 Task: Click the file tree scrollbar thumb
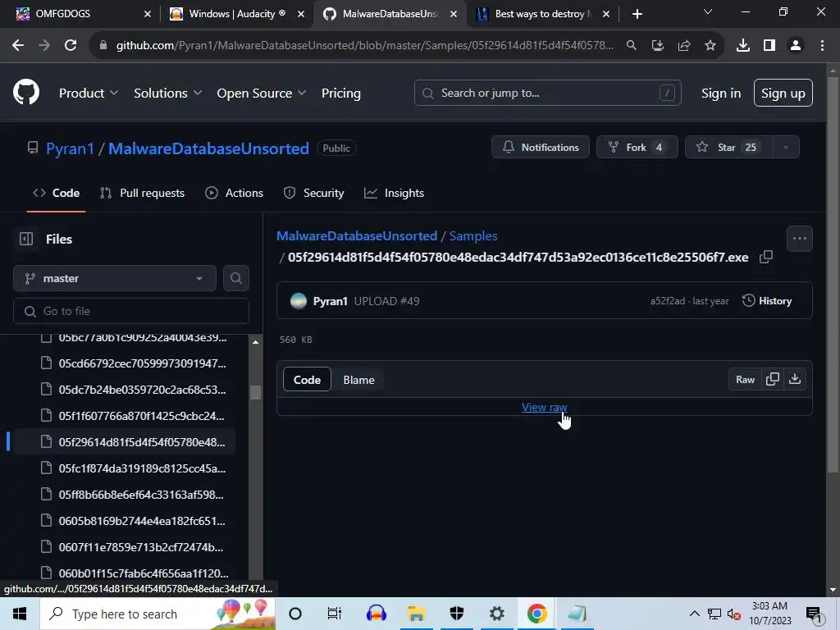click(256, 392)
